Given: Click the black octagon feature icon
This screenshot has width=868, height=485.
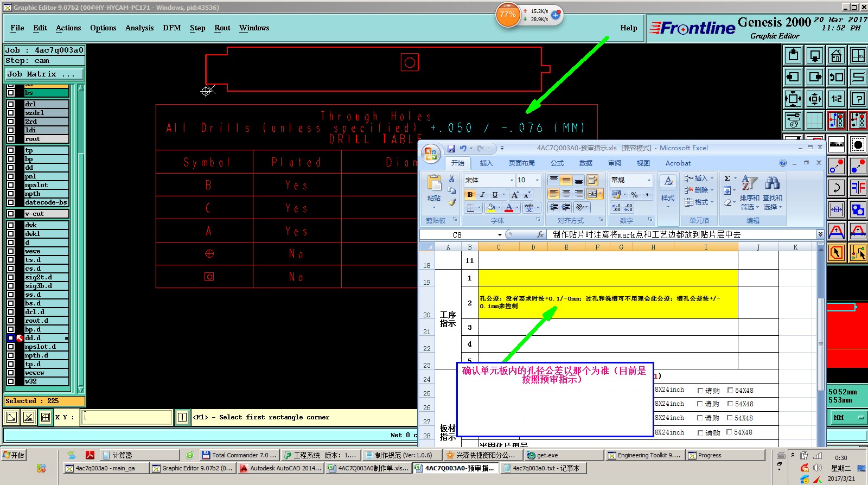Looking at the screenshot, I should [x=858, y=144].
